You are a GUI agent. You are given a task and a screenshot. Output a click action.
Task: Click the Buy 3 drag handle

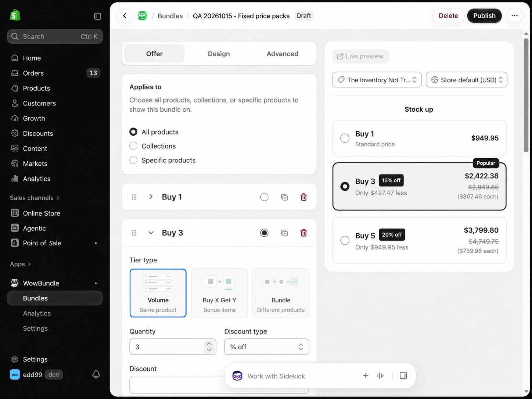(134, 233)
